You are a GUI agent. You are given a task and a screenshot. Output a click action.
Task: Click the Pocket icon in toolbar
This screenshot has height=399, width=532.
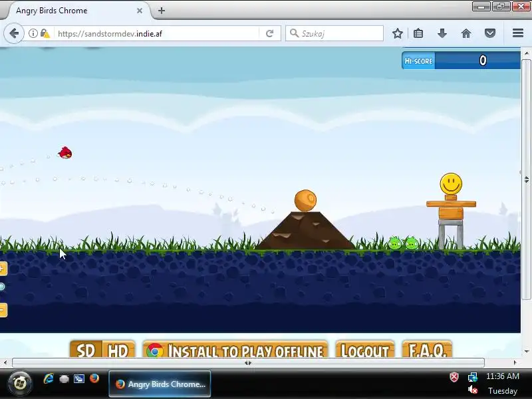pos(490,33)
